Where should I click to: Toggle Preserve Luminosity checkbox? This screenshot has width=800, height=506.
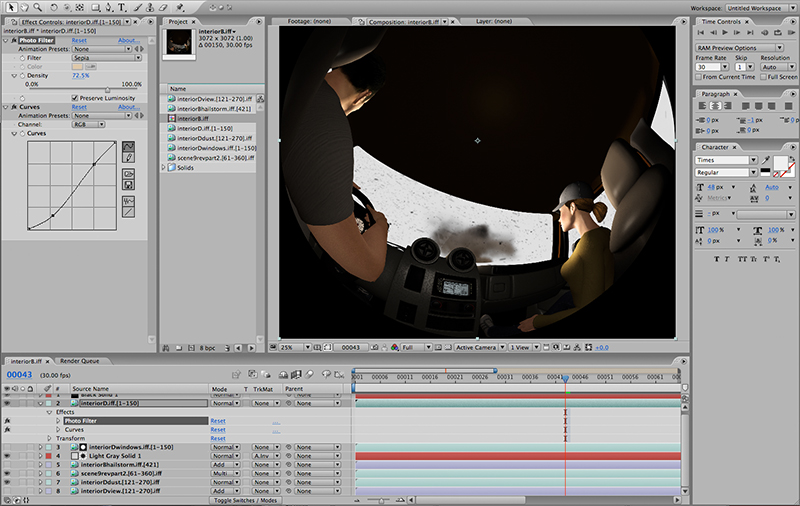(x=75, y=98)
